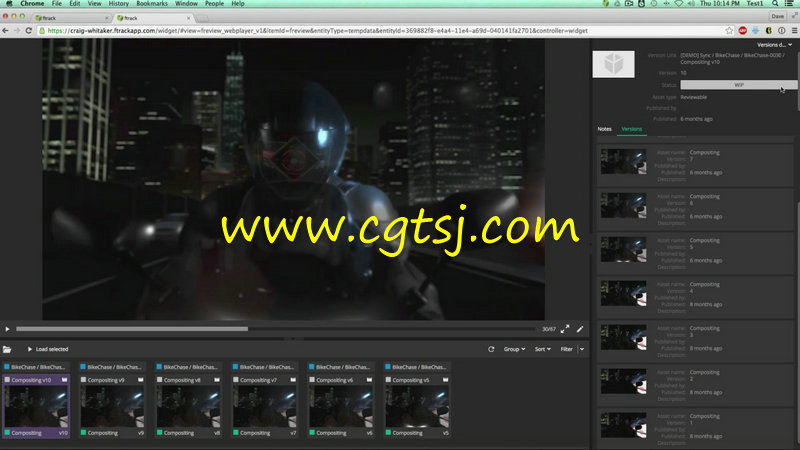Open the Sort dropdown

click(x=542, y=349)
